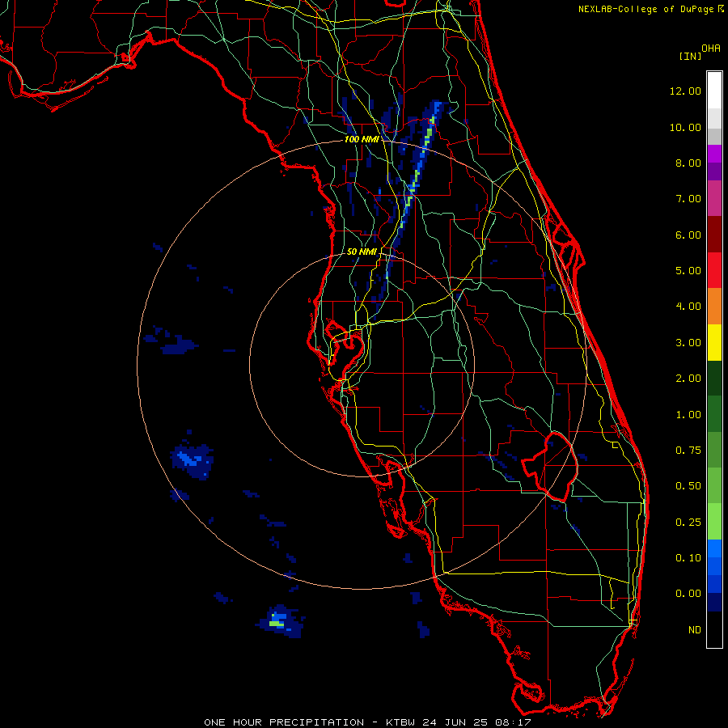Click the [IN] units label

pyautogui.click(x=690, y=56)
